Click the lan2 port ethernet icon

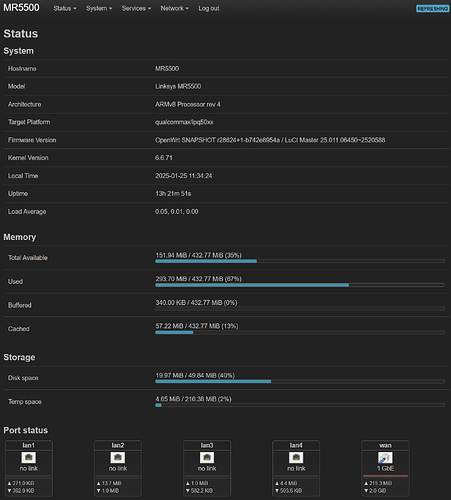point(118,457)
